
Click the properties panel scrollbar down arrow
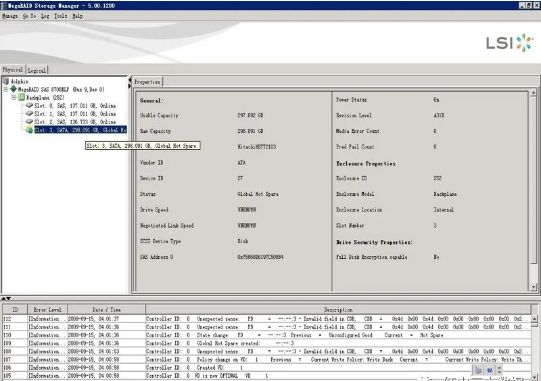click(x=533, y=287)
